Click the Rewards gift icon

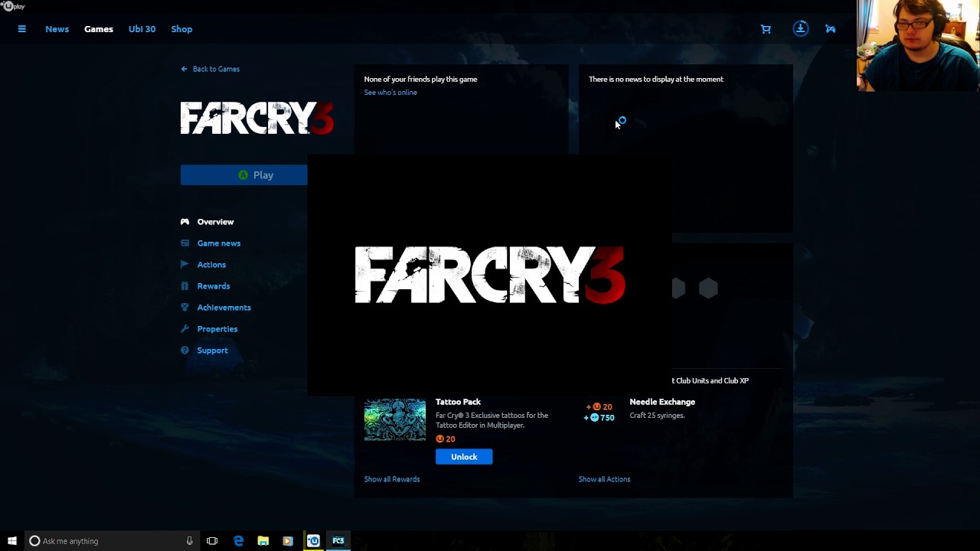(185, 286)
